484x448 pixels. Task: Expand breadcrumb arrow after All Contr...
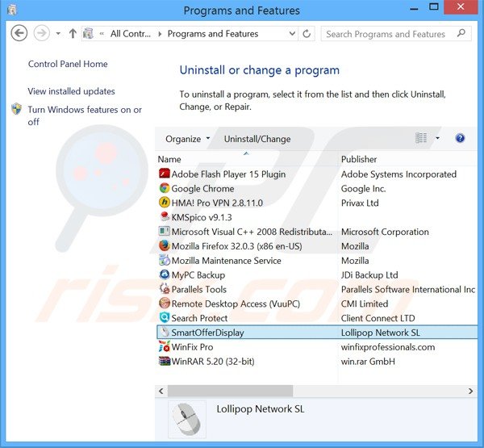pos(160,34)
